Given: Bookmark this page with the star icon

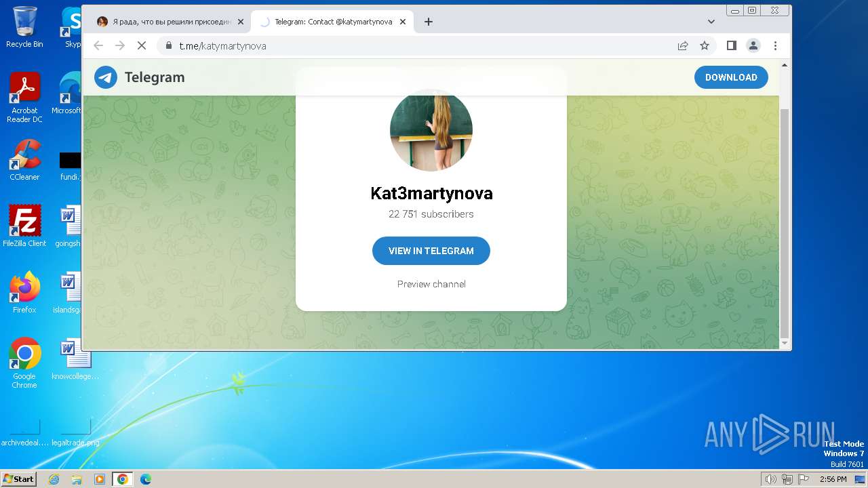Looking at the screenshot, I should point(705,45).
